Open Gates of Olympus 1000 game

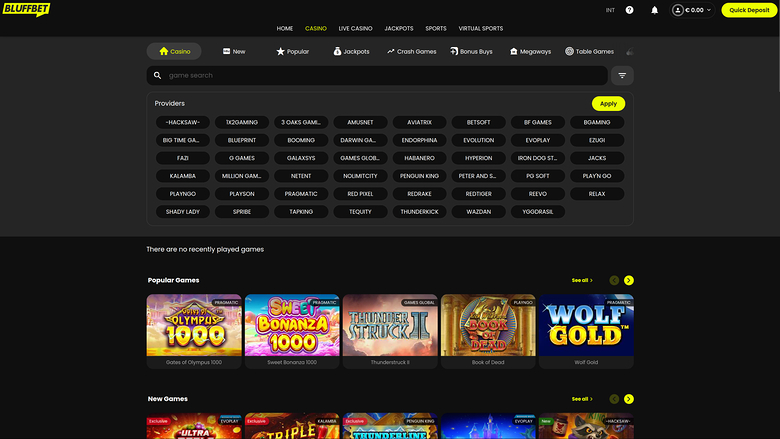[194, 331]
